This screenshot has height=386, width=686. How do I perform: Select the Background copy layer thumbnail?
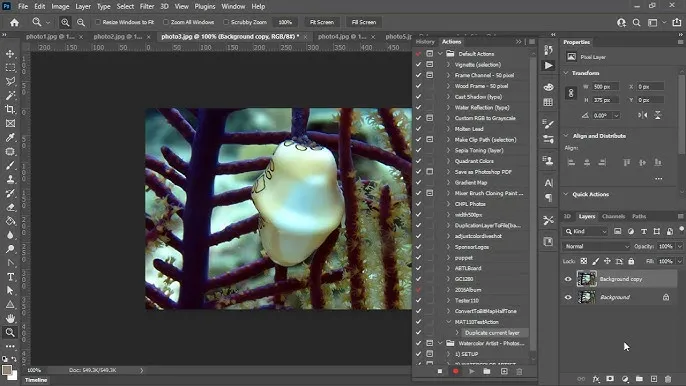click(586, 279)
